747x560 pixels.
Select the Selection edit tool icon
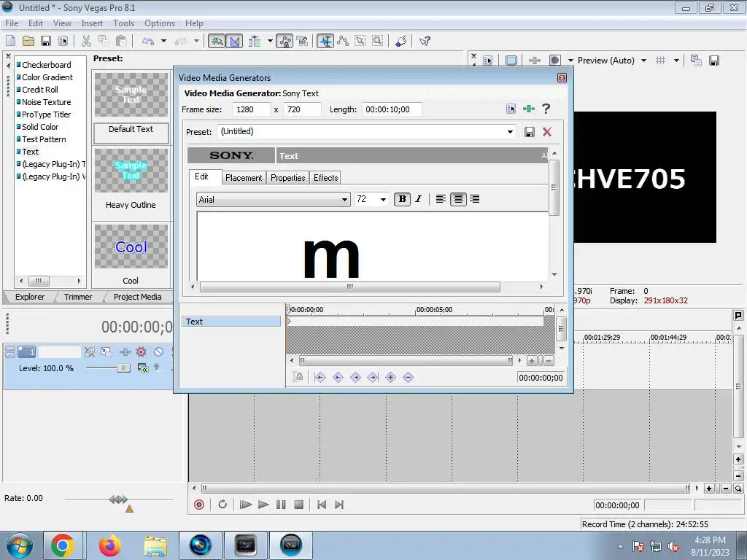coord(360,41)
